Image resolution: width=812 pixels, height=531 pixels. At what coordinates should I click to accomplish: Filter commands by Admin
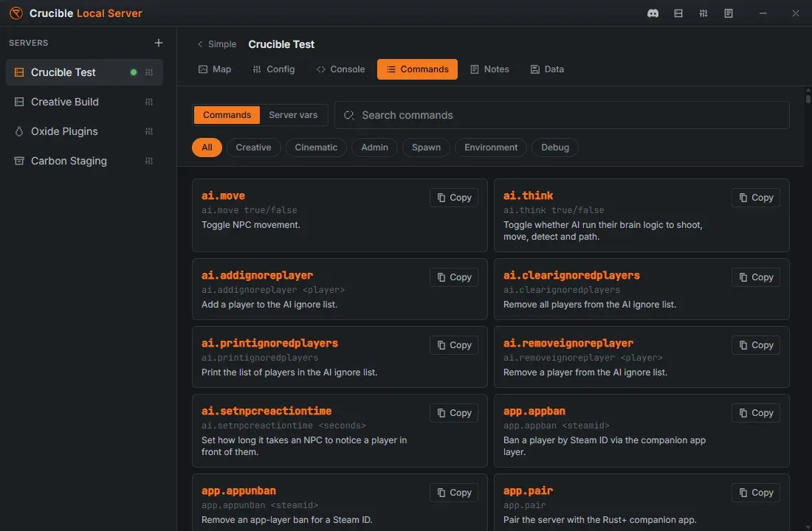(x=374, y=147)
